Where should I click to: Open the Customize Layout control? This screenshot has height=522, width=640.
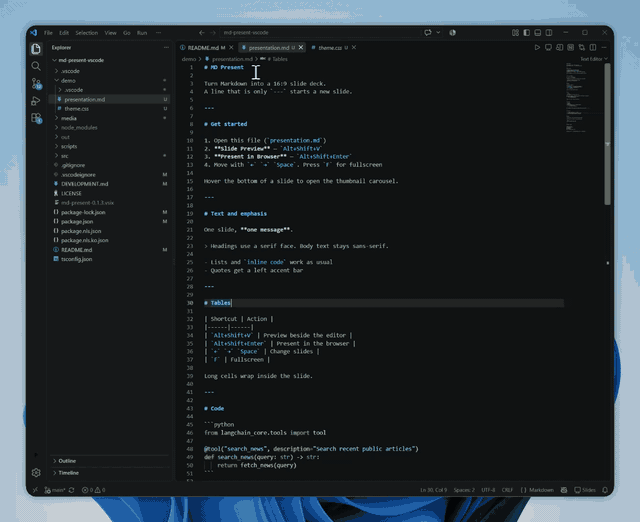coord(516,33)
